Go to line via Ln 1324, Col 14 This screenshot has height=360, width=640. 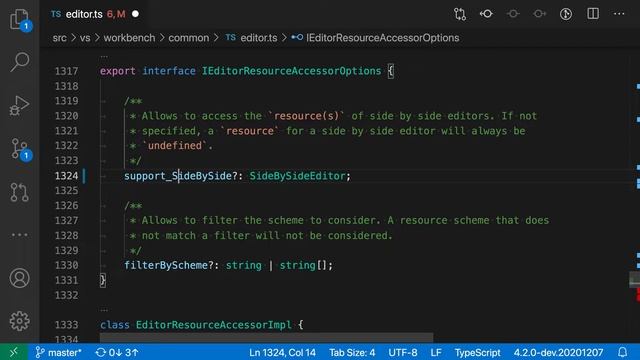coord(282,352)
